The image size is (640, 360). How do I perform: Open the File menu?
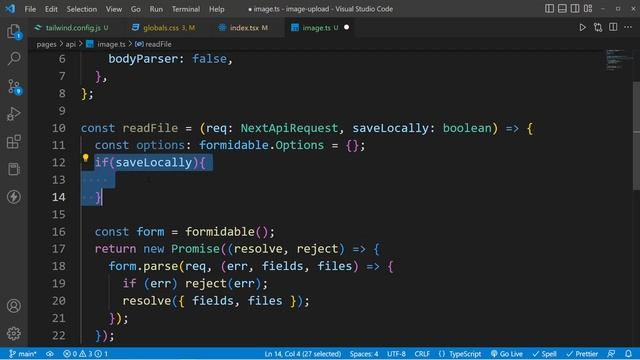coord(30,9)
